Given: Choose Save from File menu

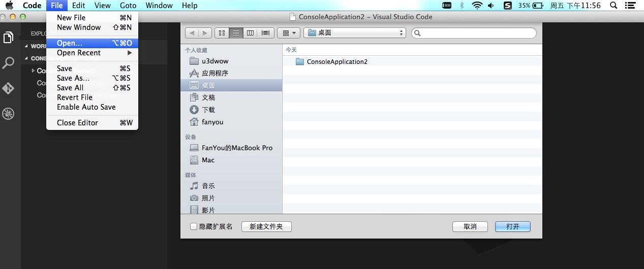Looking at the screenshot, I should [x=92, y=68].
